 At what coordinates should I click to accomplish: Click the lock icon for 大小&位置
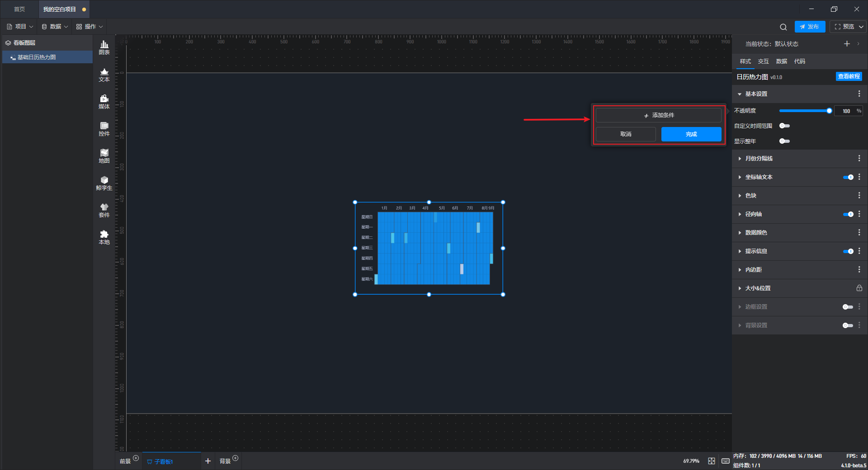[x=859, y=288]
